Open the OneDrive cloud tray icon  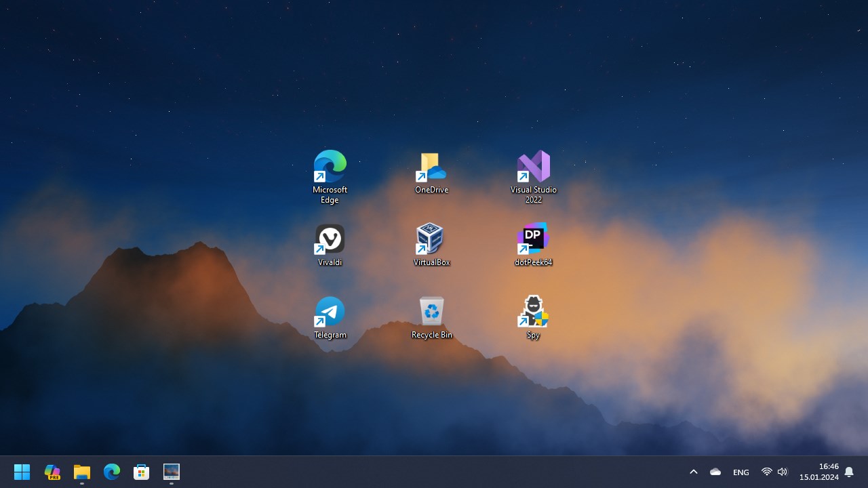pos(715,472)
